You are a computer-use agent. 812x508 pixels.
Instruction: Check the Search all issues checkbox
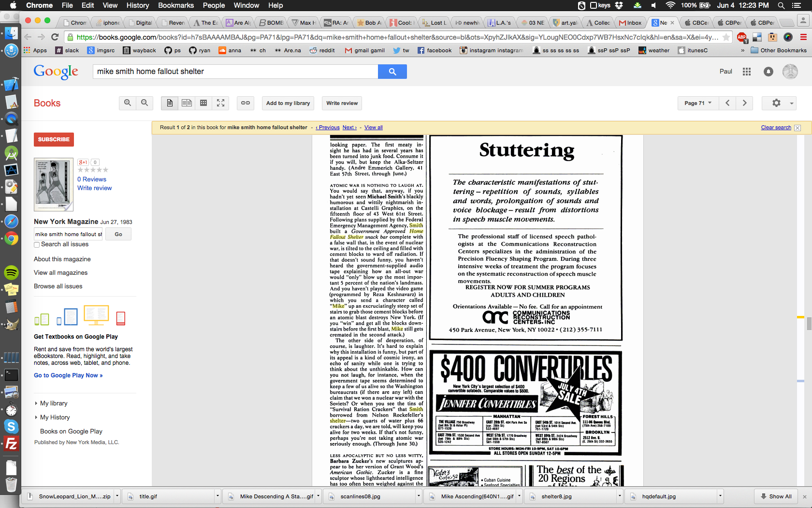click(37, 245)
